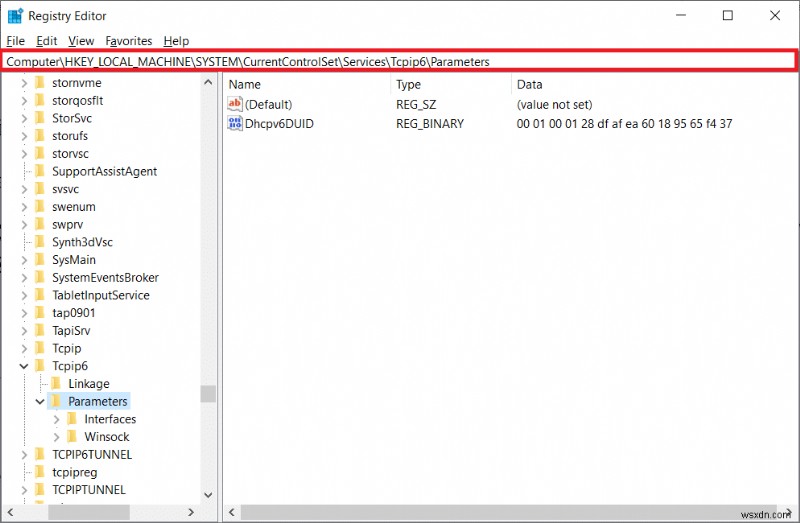The height and width of the screenshot is (523, 800).
Task: Click the registry path address bar
Action: point(399,62)
